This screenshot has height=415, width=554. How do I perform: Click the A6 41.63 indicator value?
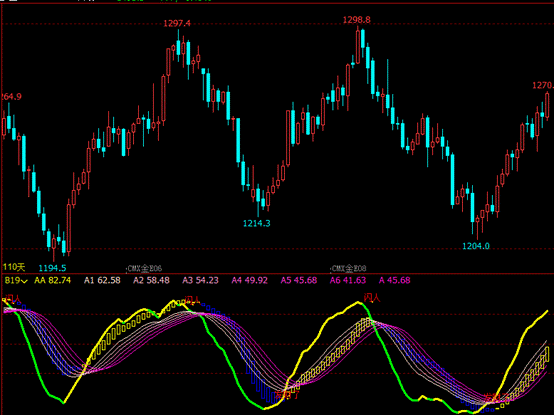[348, 280]
